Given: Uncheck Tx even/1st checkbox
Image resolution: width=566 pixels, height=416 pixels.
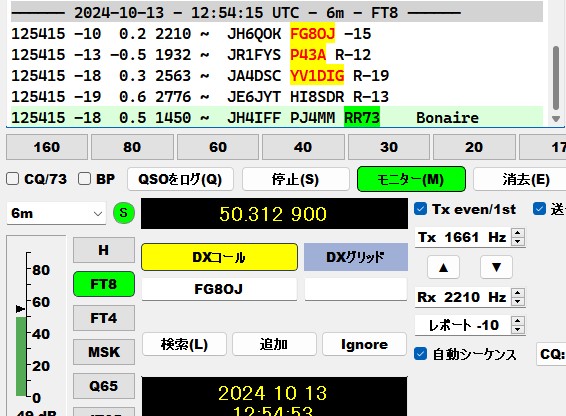Looking at the screenshot, I should coord(420,209).
